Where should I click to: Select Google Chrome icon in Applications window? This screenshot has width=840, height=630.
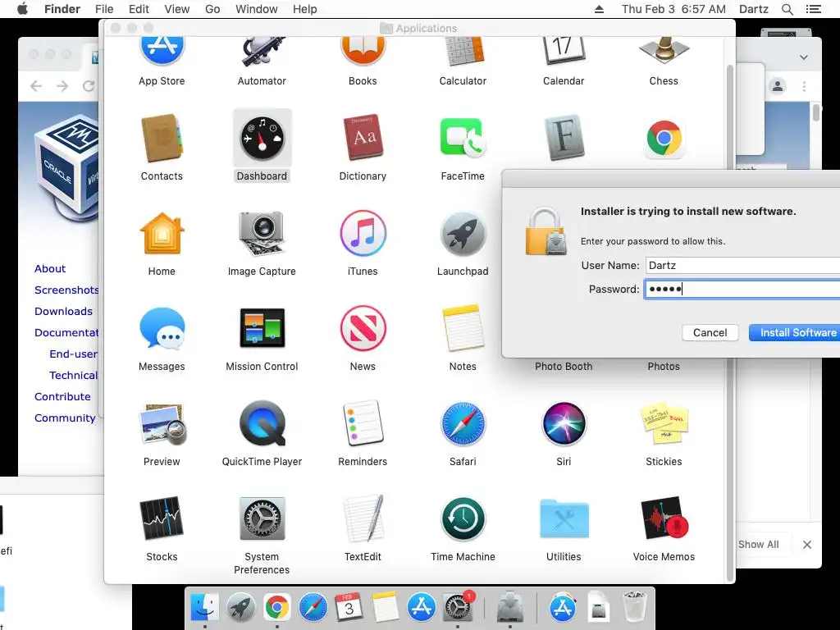(664, 138)
